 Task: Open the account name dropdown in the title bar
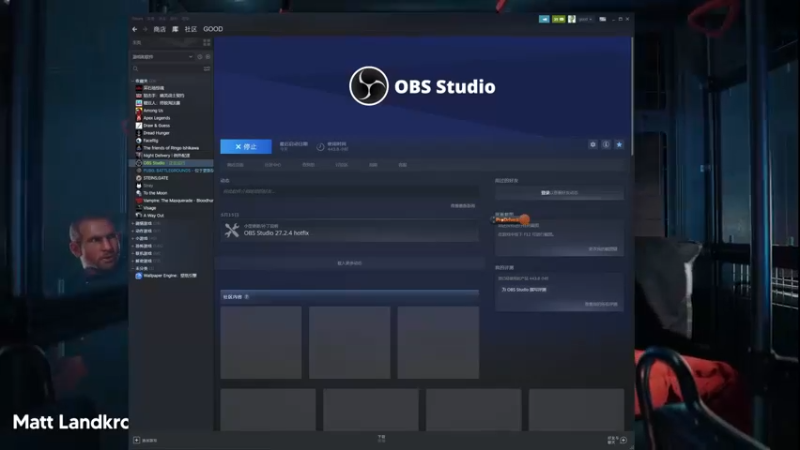click(585, 19)
